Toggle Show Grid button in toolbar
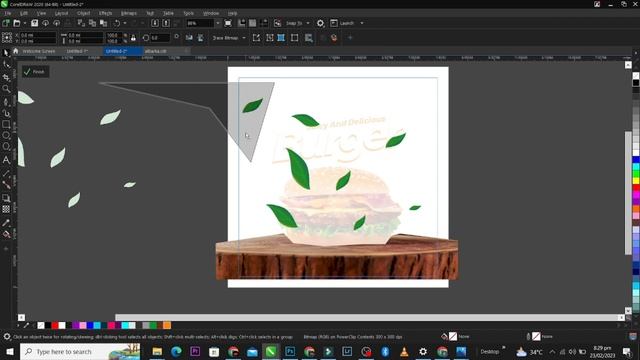The height and width of the screenshot is (360, 640). [253, 23]
